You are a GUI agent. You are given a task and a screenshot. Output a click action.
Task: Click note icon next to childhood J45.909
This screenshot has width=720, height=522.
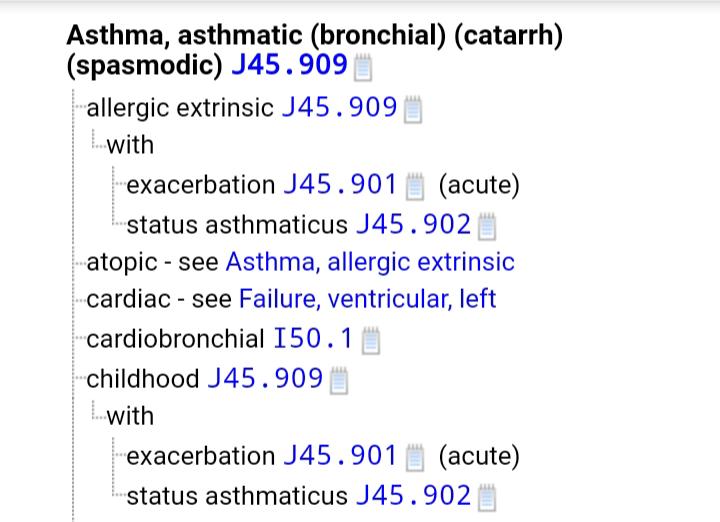(x=337, y=380)
